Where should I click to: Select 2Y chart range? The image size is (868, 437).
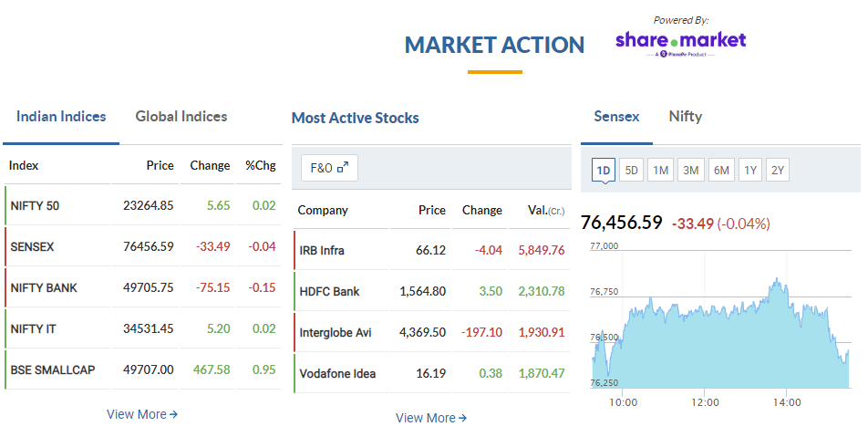778,170
